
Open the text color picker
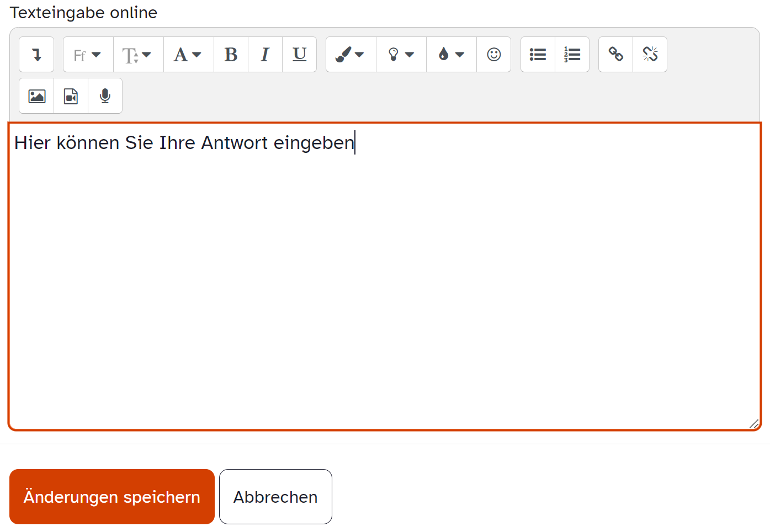[x=451, y=54]
